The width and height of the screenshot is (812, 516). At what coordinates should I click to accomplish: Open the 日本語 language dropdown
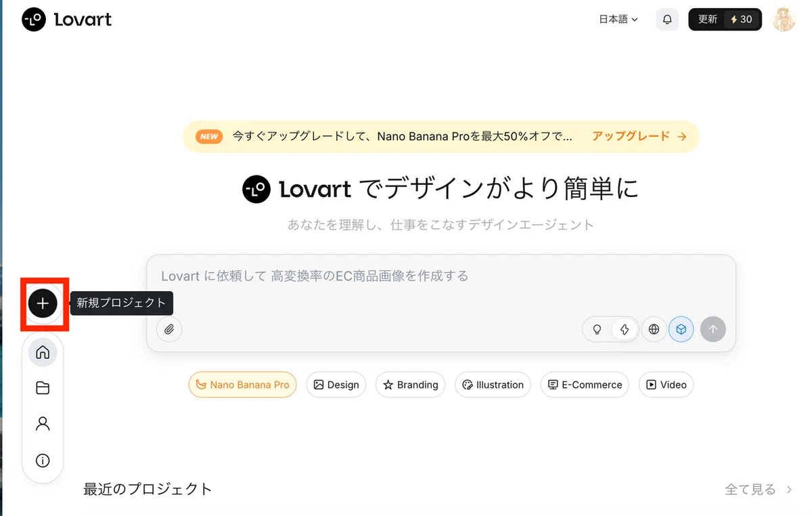point(618,20)
